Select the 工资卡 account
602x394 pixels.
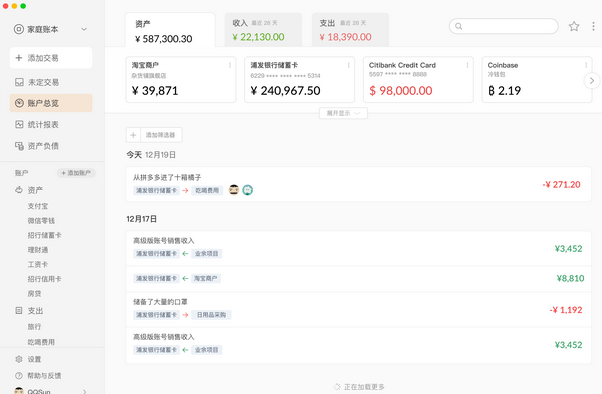click(x=38, y=265)
